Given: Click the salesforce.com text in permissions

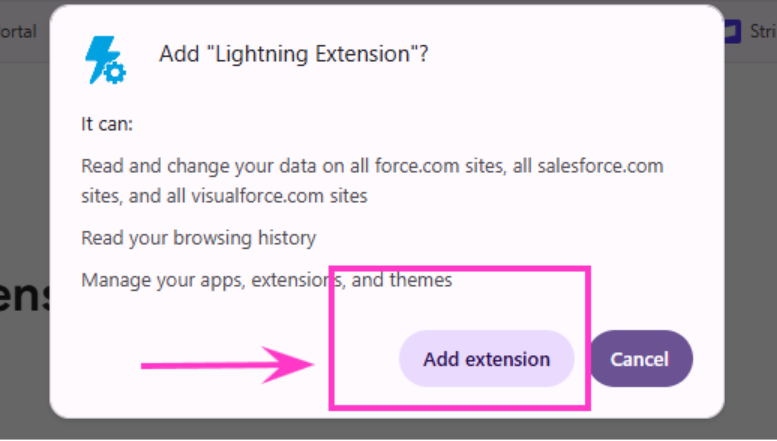Looking at the screenshot, I should (600, 166).
